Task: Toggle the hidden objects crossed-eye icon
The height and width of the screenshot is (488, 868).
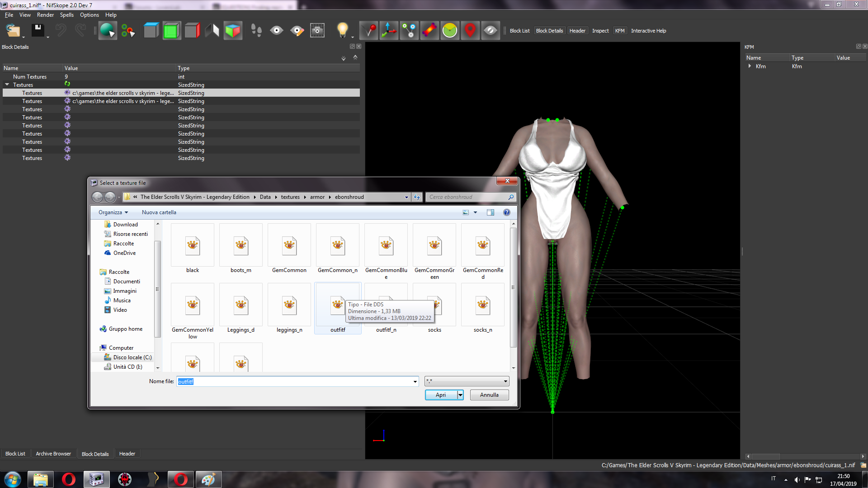Action: [x=491, y=31]
